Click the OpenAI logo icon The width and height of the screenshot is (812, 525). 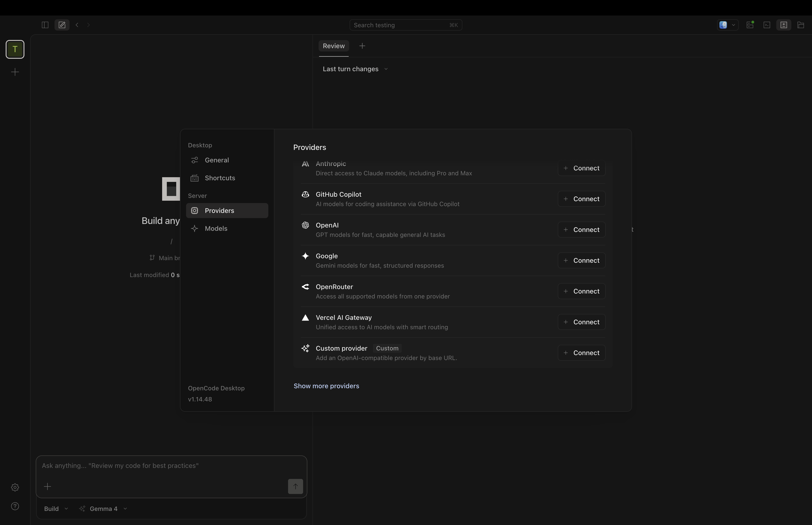[x=305, y=225]
